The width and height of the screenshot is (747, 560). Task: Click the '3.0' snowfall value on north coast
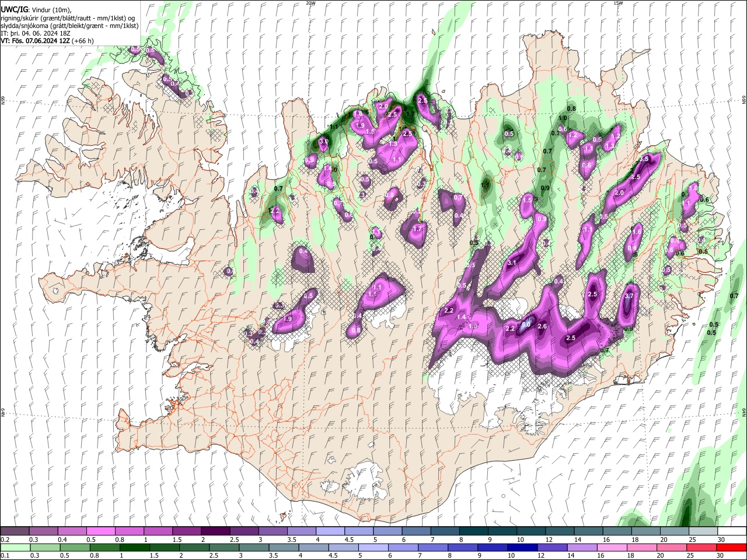pos(324,141)
